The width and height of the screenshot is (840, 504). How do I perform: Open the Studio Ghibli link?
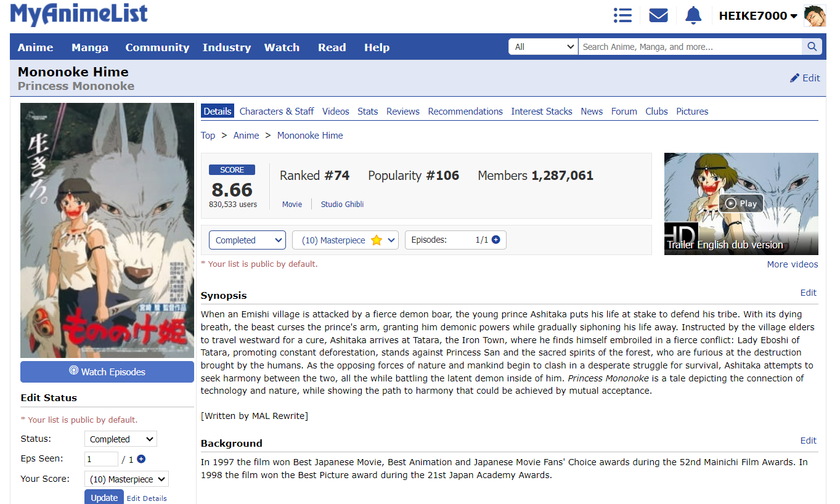coord(342,204)
